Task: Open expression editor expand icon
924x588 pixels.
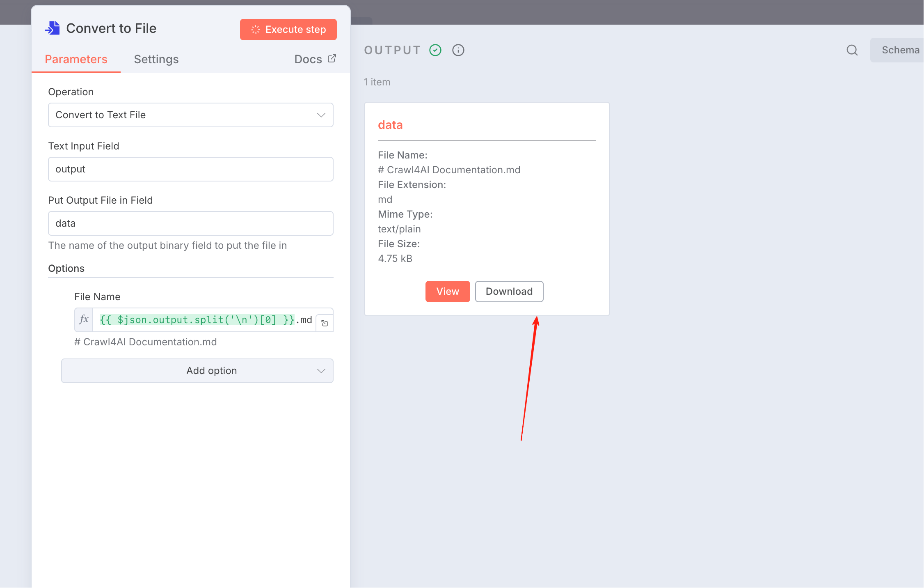Action: pos(325,323)
